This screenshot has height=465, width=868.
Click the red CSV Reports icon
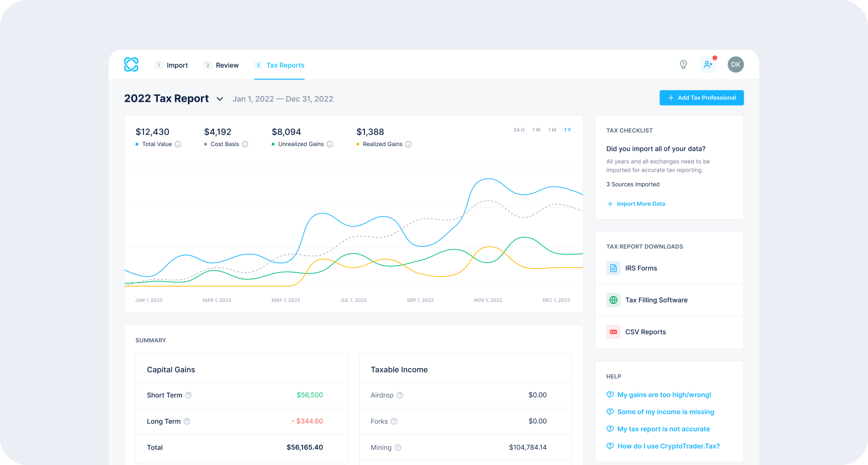pyautogui.click(x=613, y=332)
